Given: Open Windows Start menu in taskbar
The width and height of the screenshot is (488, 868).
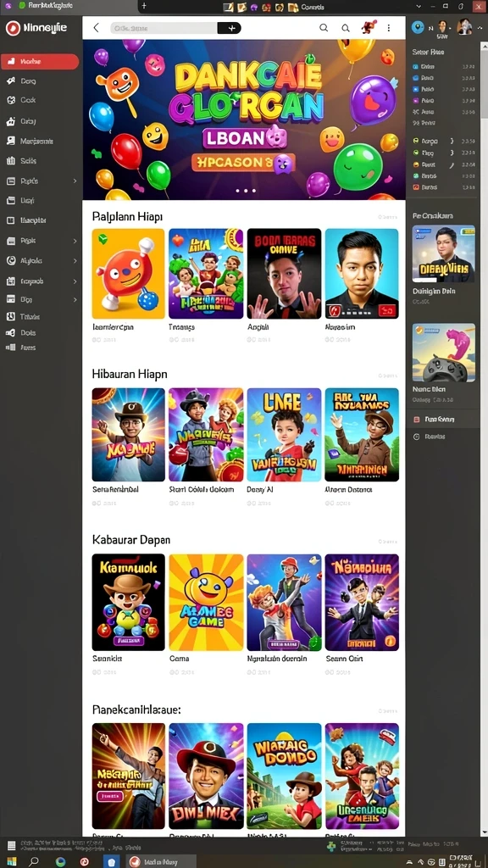Looking at the screenshot, I should point(11,861).
